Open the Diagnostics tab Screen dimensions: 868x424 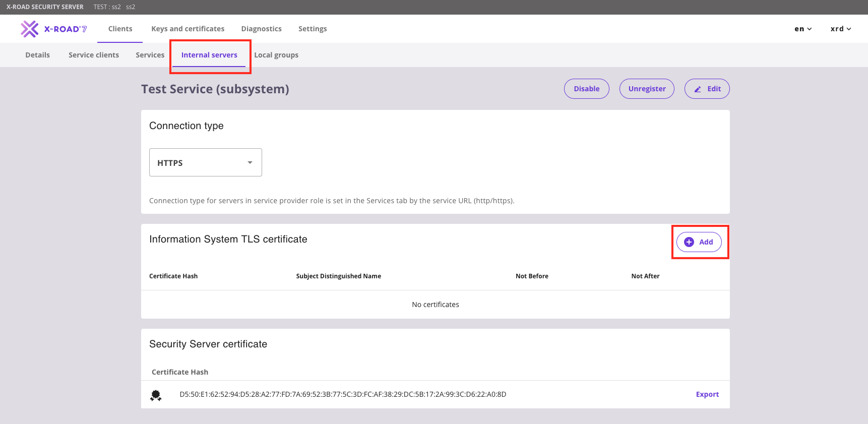[262, 29]
